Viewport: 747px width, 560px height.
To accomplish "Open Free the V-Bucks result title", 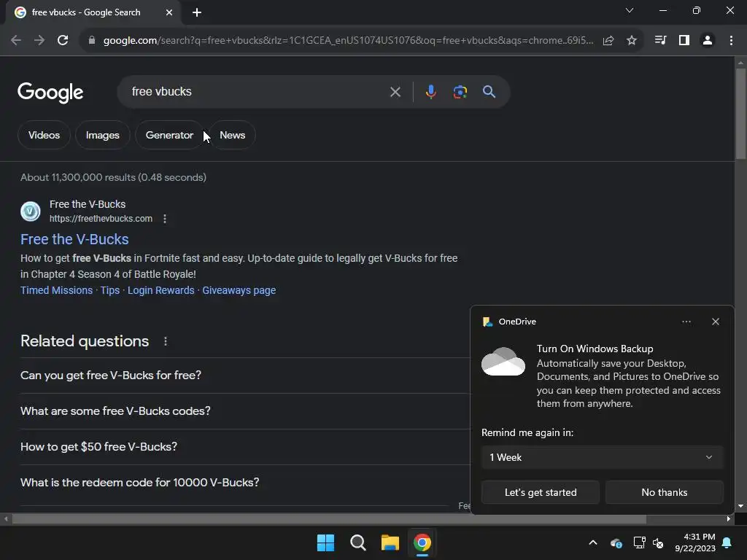I will tap(74, 239).
